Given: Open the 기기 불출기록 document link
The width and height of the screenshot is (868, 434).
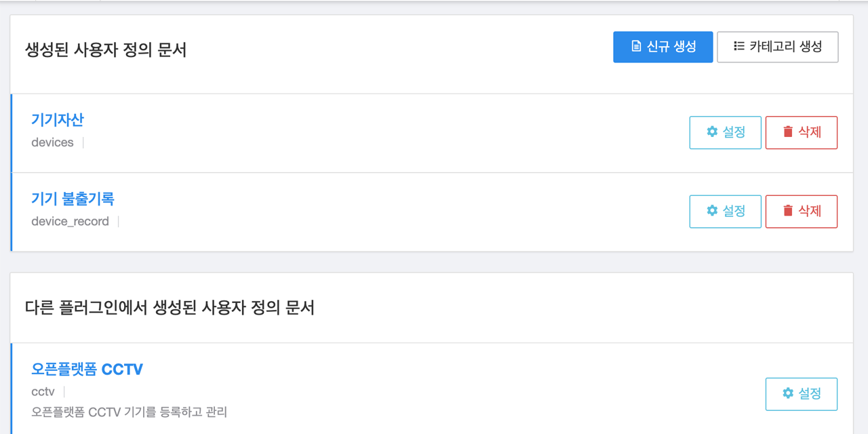Looking at the screenshot, I should pyautogui.click(x=73, y=199).
